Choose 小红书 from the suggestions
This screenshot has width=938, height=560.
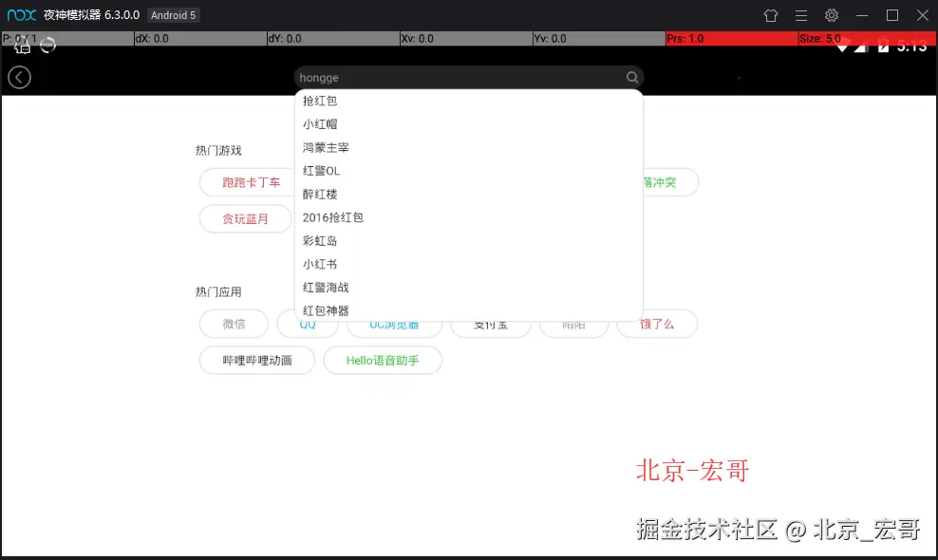tap(469, 264)
